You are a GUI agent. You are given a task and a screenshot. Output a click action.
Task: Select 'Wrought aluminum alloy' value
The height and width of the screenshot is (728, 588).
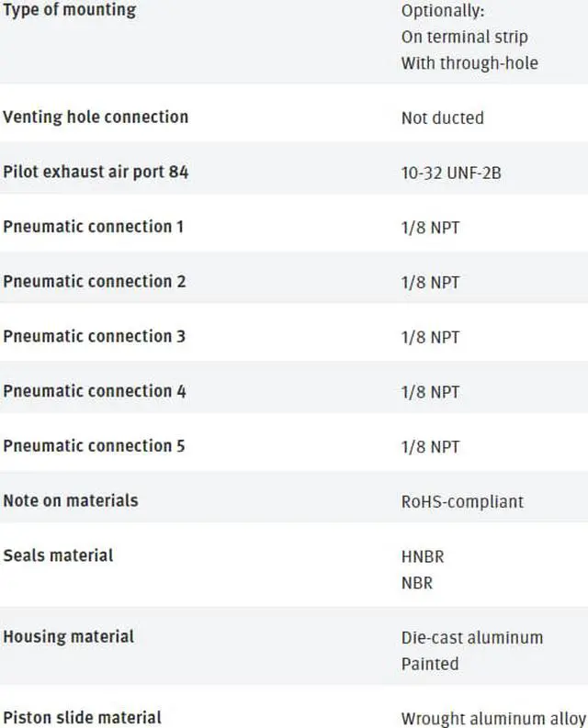point(493,719)
